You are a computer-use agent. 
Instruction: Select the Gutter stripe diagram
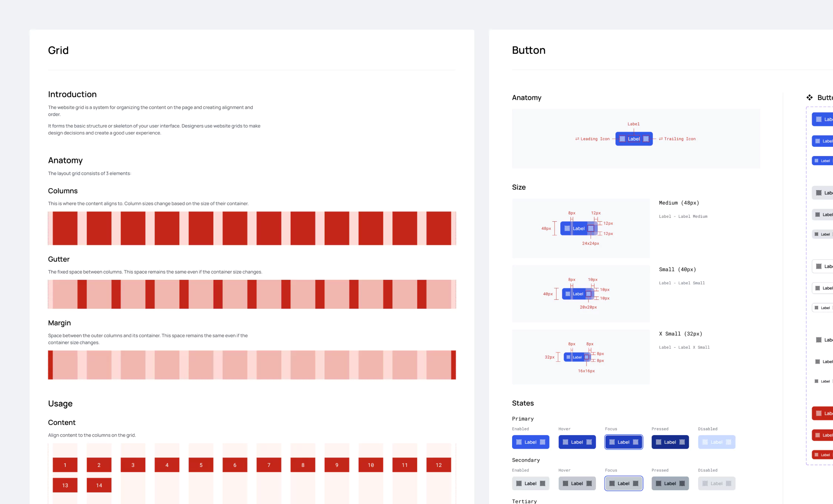[x=252, y=294]
